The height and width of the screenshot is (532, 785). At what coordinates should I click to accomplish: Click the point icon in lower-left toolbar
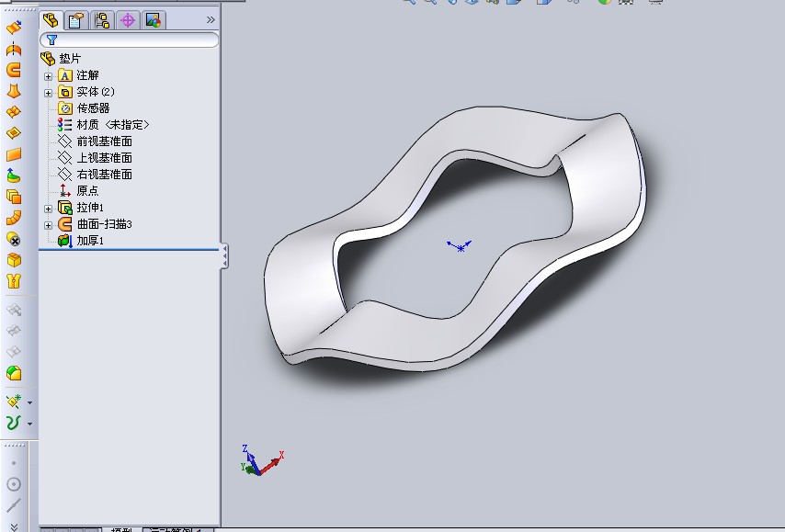pyautogui.click(x=14, y=463)
